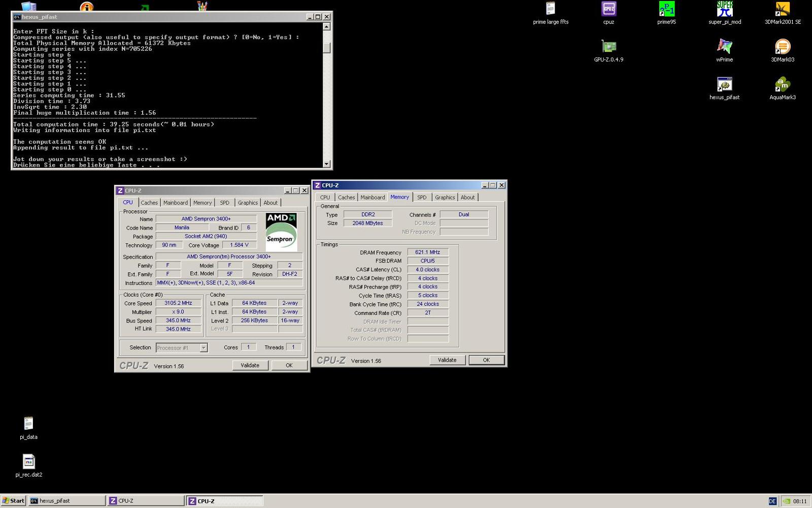Launch GPU-Z.0.4.9 from the desktop
Viewport: 812px width, 508px height.
(608, 51)
